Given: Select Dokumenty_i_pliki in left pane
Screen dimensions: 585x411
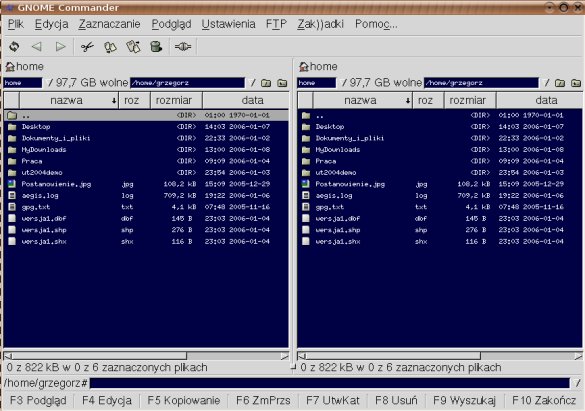Looking at the screenshot, I should (146, 138).
